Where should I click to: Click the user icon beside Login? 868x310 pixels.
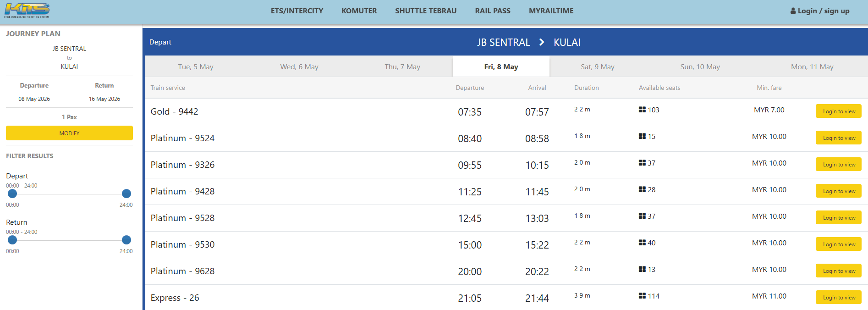[x=793, y=11]
